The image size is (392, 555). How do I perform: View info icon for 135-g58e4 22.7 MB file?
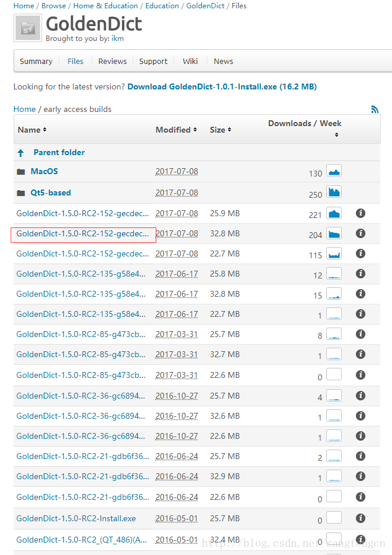(x=361, y=314)
